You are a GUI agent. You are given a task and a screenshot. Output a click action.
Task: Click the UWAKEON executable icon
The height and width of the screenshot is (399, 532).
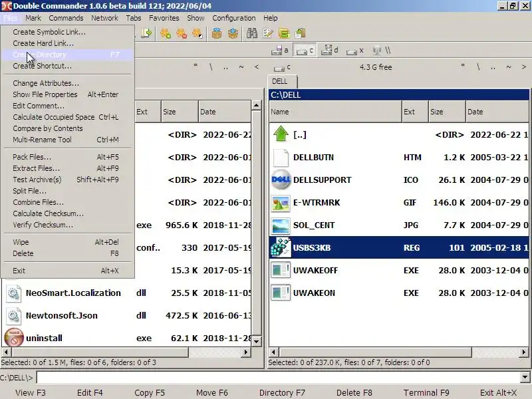pyautogui.click(x=281, y=293)
